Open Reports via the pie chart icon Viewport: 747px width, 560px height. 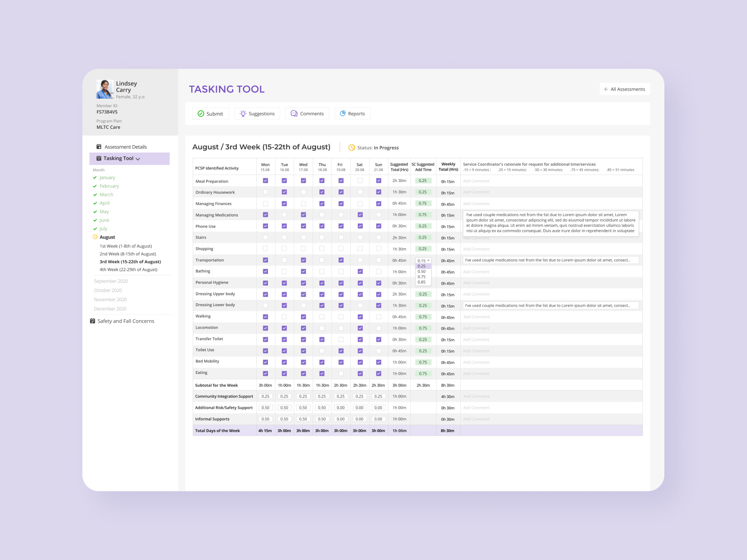[343, 113]
